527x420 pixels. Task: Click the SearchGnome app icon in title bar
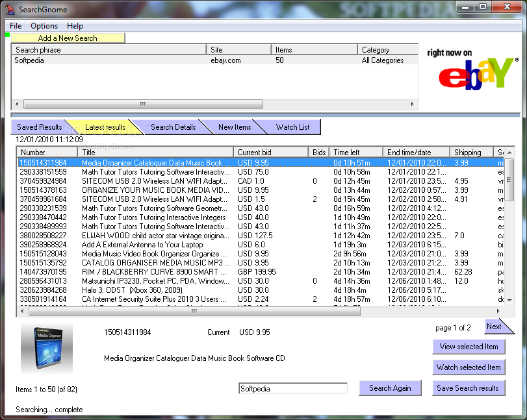click(x=10, y=10)
